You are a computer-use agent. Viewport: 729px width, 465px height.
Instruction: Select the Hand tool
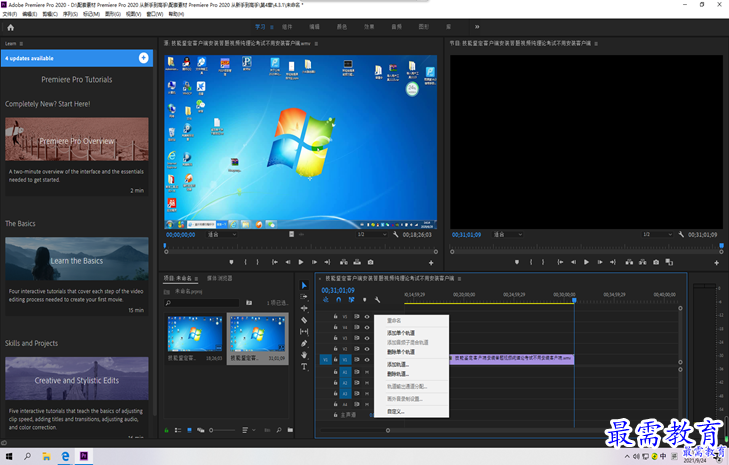304,355
